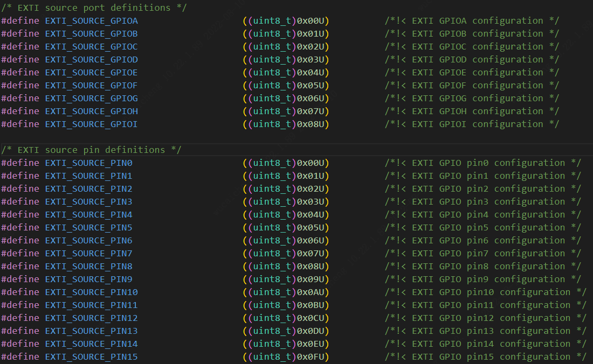Click #define keyword before EXTI_SOURCE_PIN4

[20, 214]
